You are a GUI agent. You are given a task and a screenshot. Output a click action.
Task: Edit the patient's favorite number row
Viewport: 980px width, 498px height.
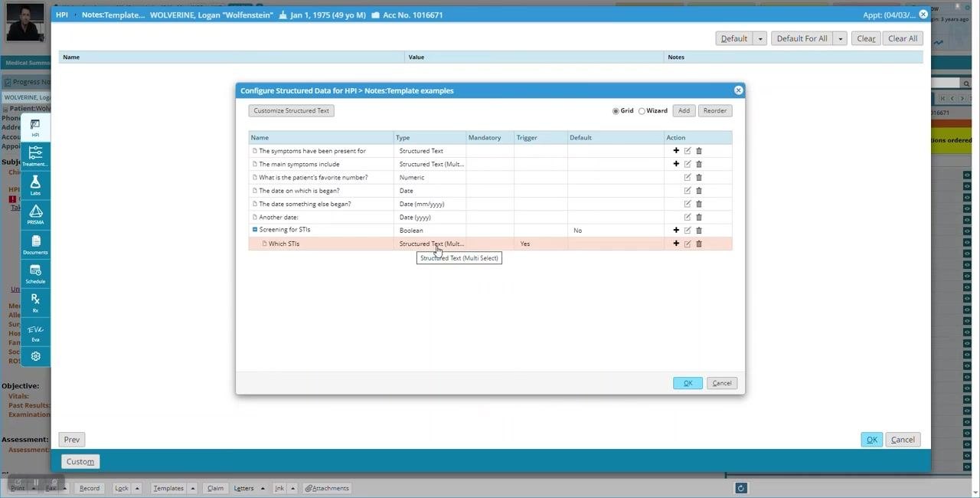point(688,177)
